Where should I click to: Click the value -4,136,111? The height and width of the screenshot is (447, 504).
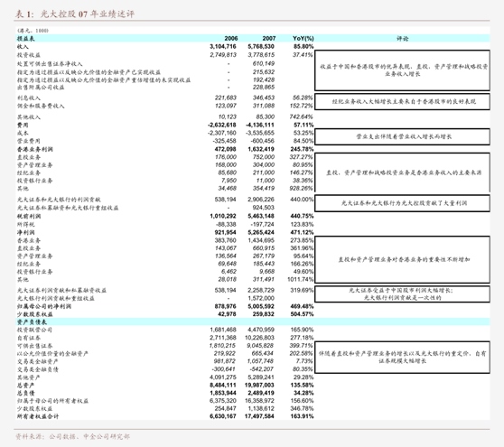260,125
